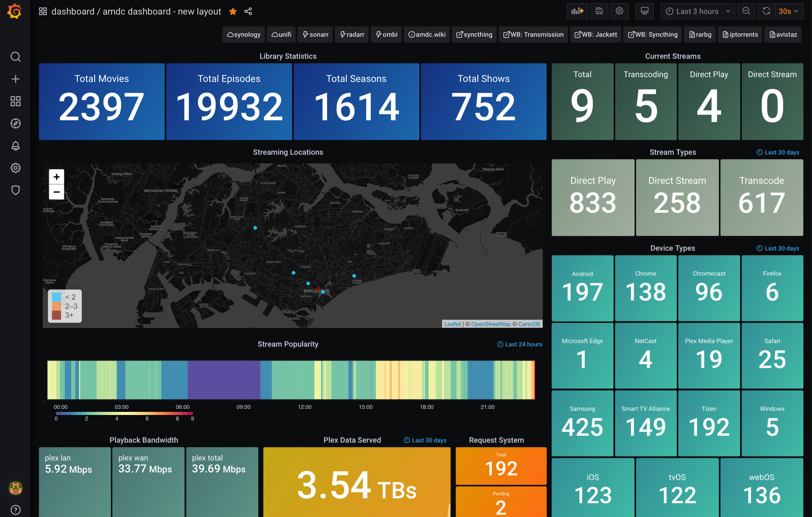The width and height of the screenshot is (812, 517).
Task: Unstar the dashboard with the star icon
Action: (233, 12)
